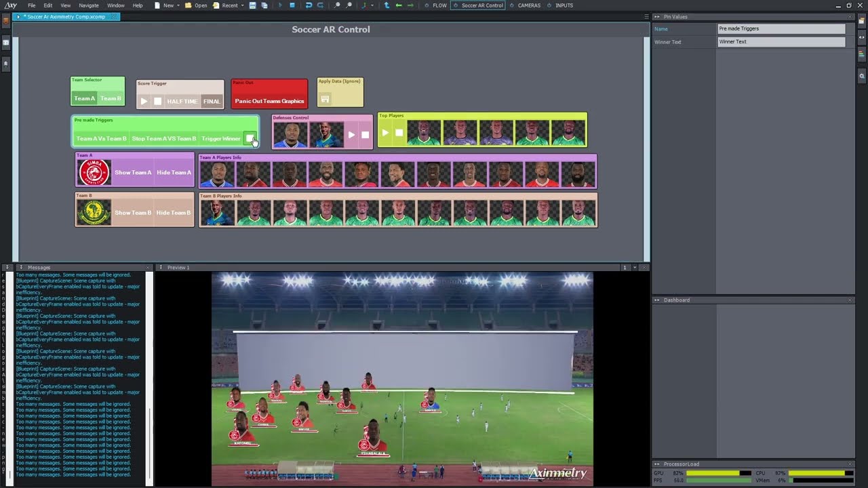Click Play icon in Score Trigger
Viewport: 868px width, 488px height.
coord(144,101)
